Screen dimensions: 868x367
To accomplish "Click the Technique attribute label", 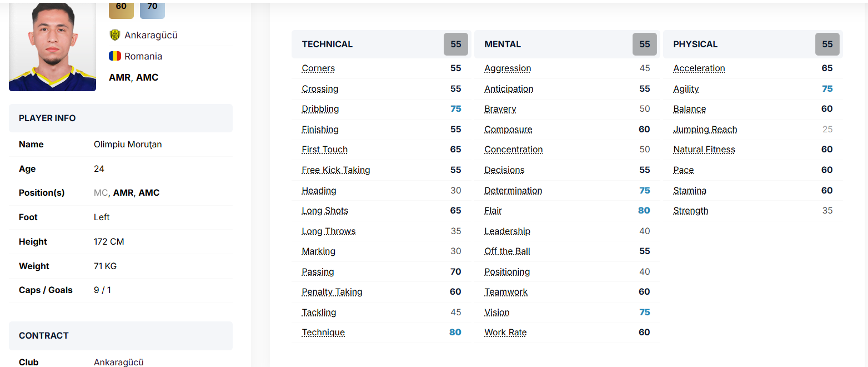I will coord(323,333).
